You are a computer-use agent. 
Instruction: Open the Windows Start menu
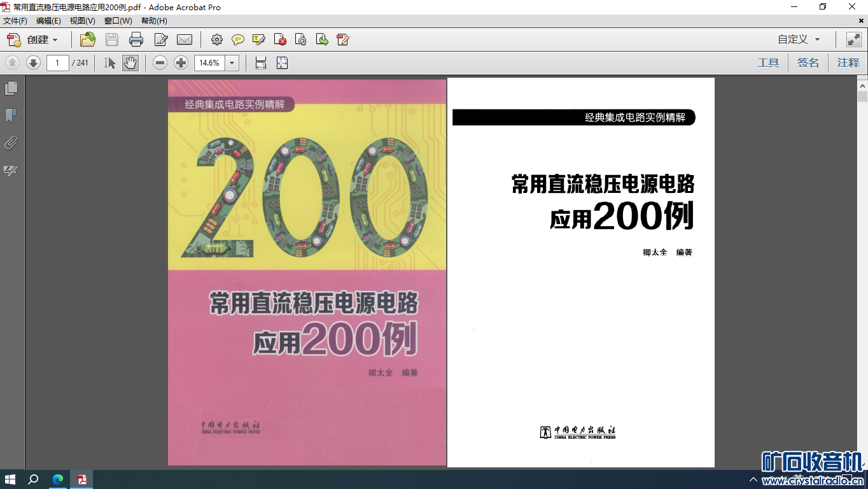coord(10,479)
